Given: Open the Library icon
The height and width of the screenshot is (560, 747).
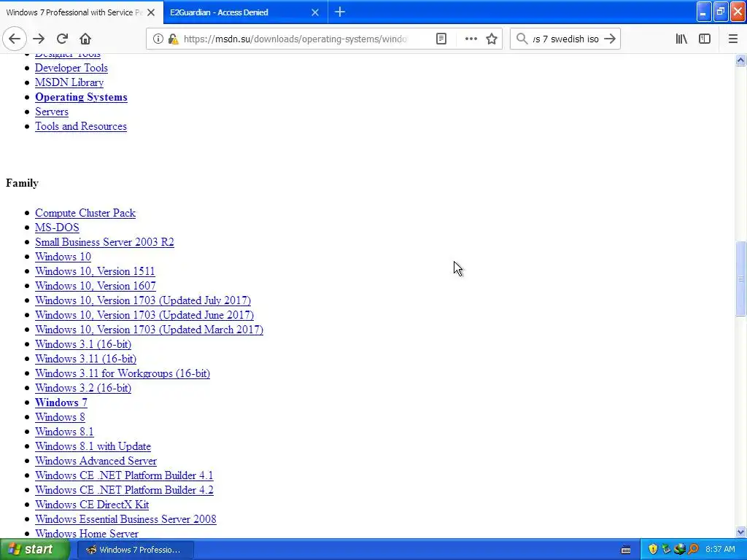Looking at the screenshot, I should point(681,39).
